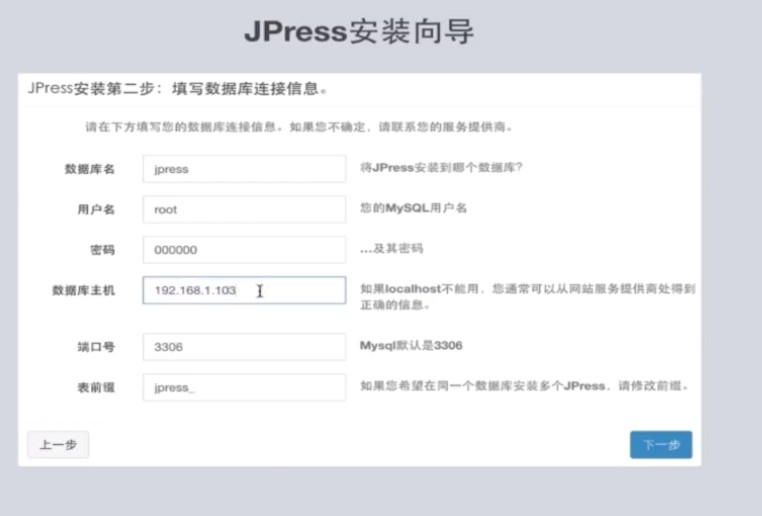Click the 端口号 label
Image resolution: width=762 pixels, height=516 pixels.
coord(96,347)
